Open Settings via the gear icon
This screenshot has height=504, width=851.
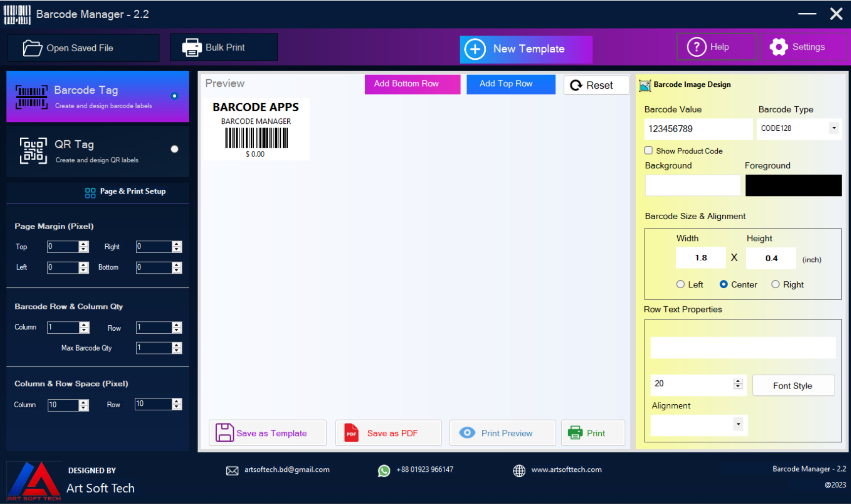click(x=778, y=47)
